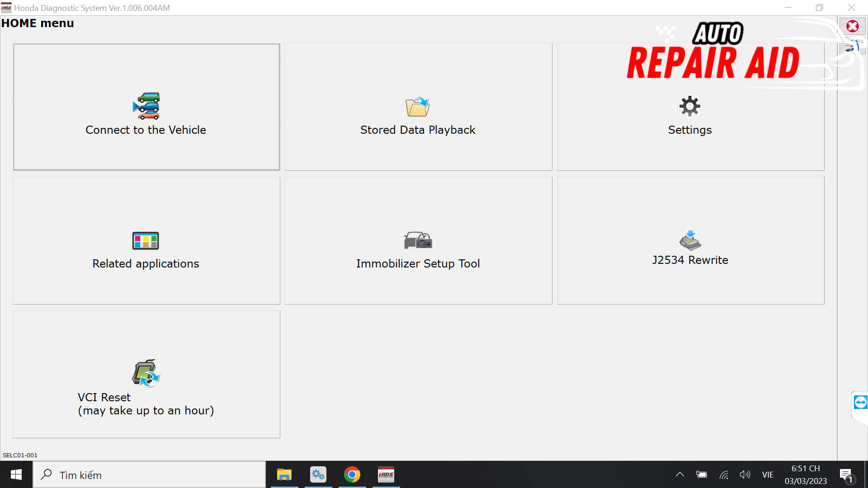
Task: Click the stacked cars Connect icon
Action: click(146, 106)
